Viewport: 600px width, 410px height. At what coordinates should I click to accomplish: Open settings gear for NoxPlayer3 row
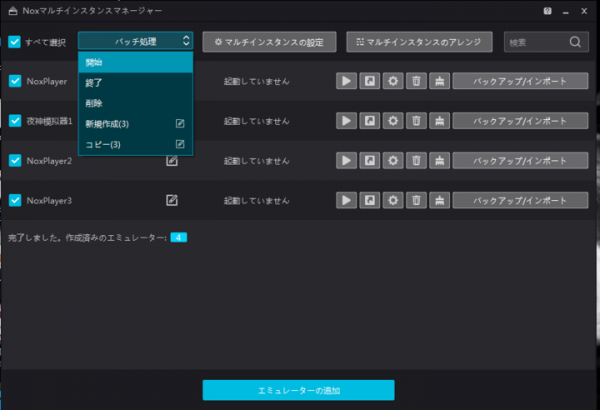tap(393, 200)
